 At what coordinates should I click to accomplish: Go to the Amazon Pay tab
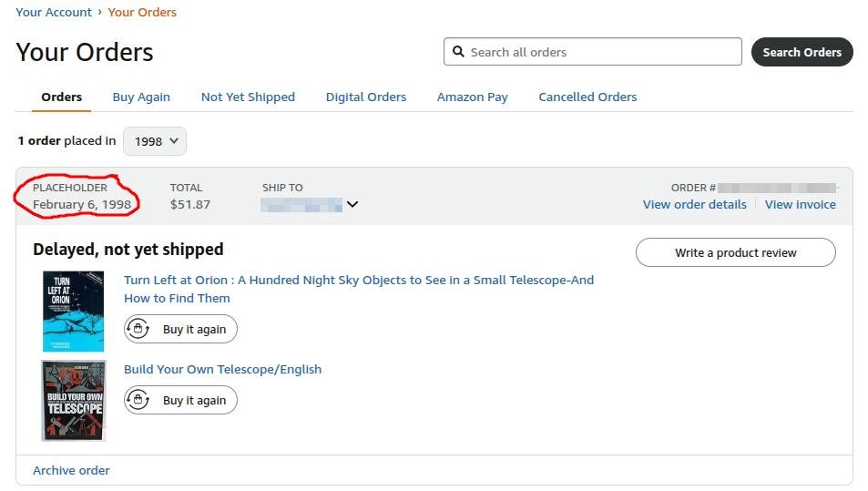coord(472,97)
